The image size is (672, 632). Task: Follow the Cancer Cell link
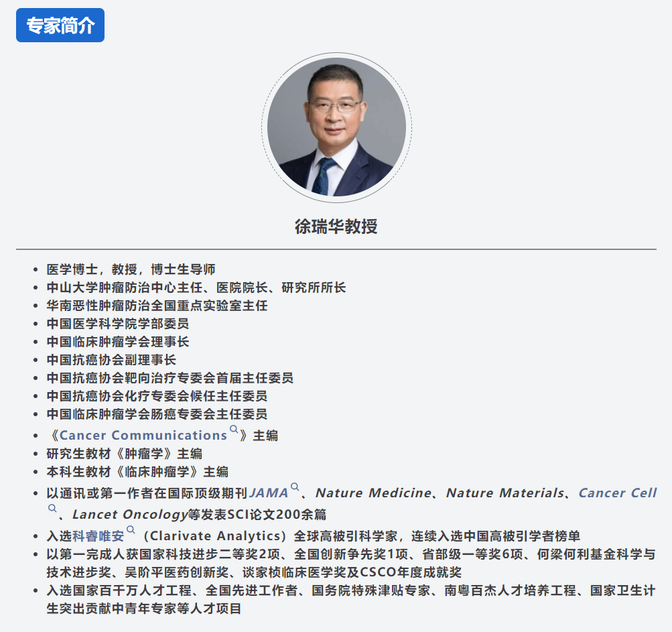click(617, 493)
